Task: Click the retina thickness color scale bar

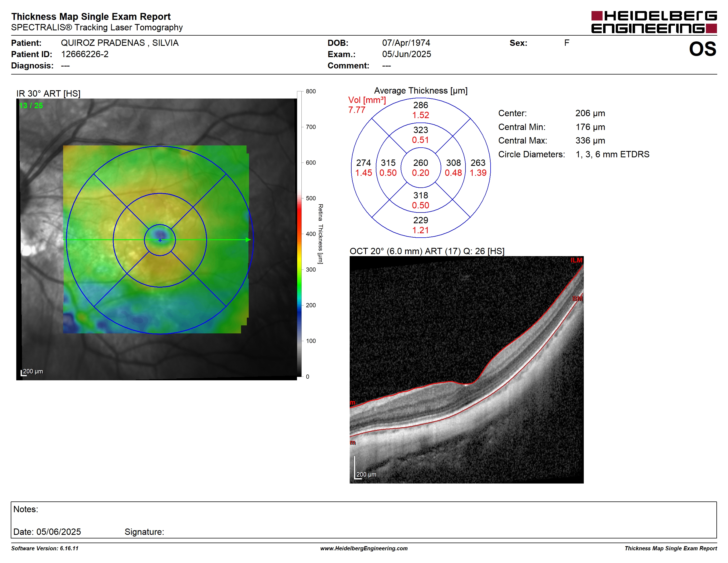Action: pyautogui.click(x=299, y=234)
